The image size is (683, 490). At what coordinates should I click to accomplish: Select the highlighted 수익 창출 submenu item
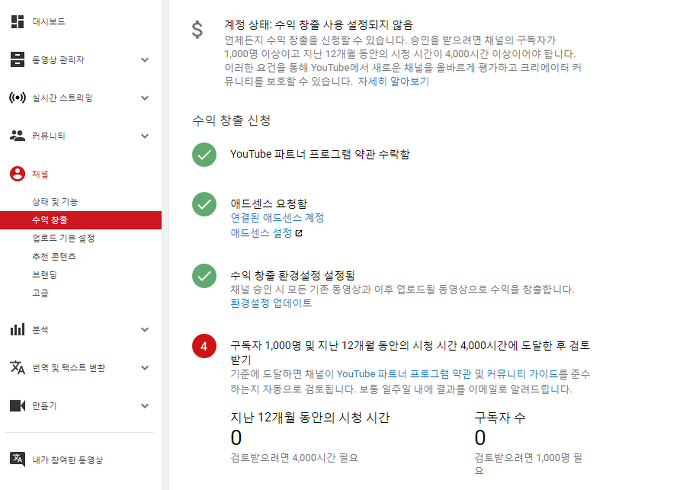[x=81, y=220]
